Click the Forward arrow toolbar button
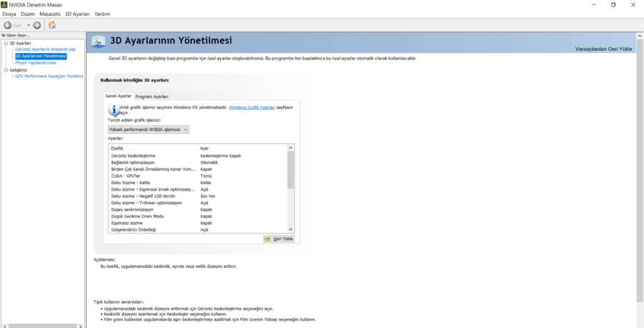This screenshot has width=644, height=328. pos(37,25)
